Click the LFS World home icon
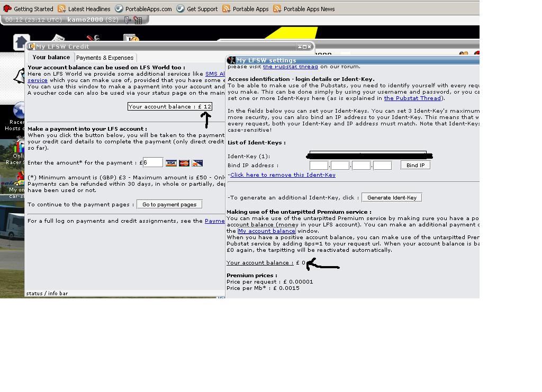This screenshot has height=392, width=542. [21, 42]
